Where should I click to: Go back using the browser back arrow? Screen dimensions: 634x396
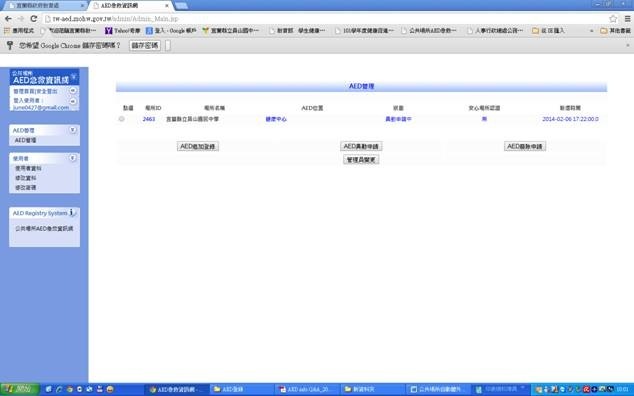(x=8, y=19)
